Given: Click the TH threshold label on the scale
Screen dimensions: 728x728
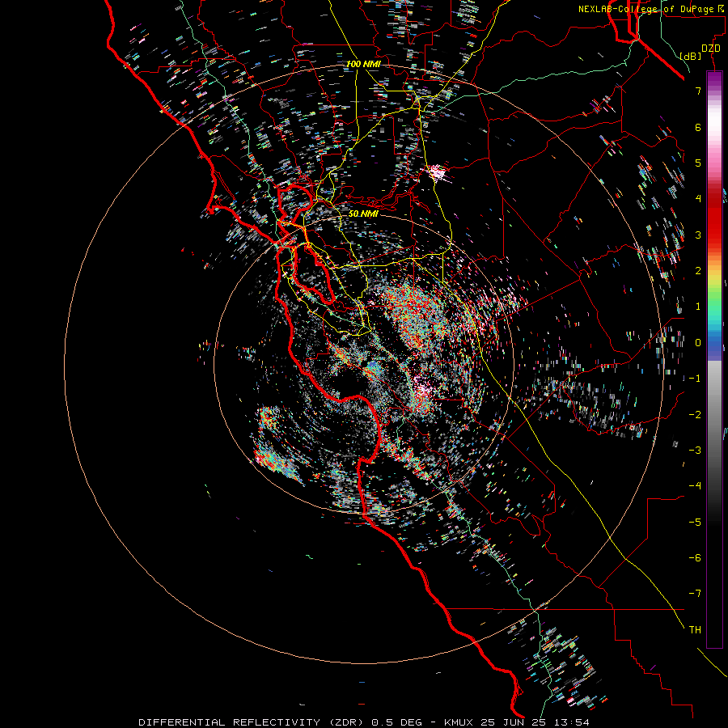Looking at the screenshot, I should (x=695, y=630).
